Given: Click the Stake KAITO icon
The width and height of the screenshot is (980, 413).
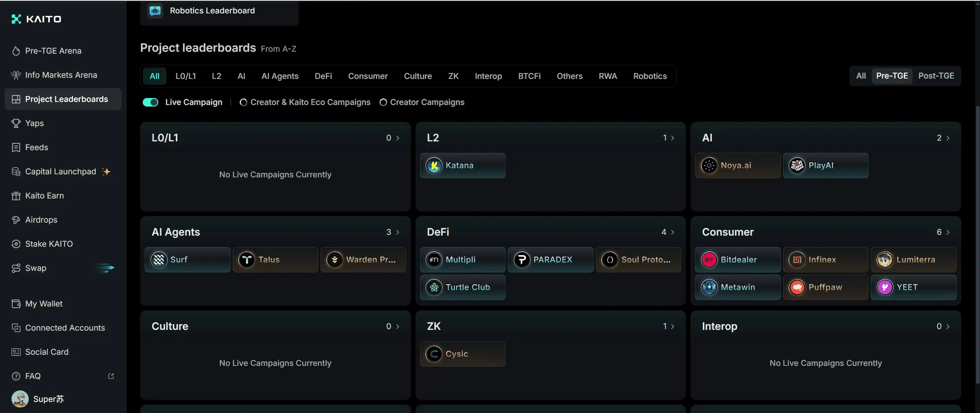Looking at the screenshot, I should pos(16,244).
